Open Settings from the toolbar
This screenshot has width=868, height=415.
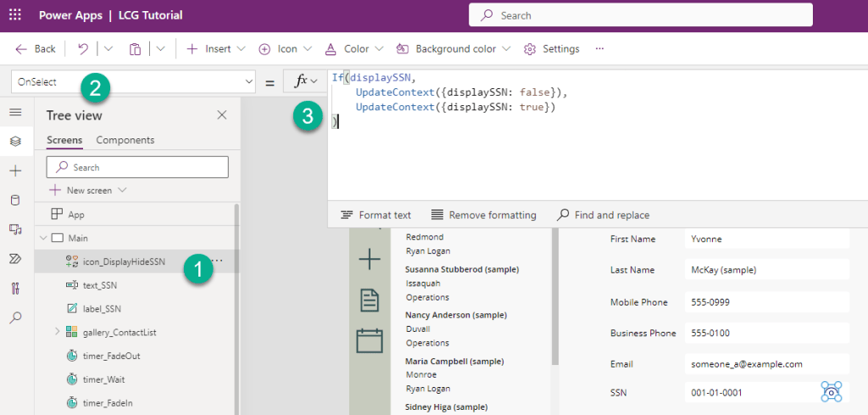click(552, 48)
